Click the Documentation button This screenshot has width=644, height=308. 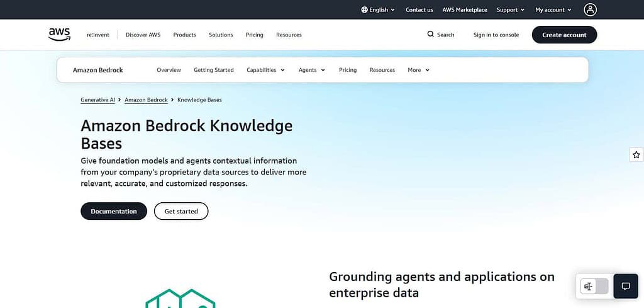[x=114, y=211]
